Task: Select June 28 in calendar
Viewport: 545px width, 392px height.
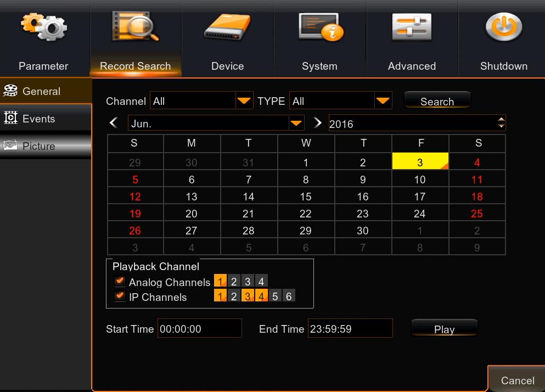Action: 249,230
